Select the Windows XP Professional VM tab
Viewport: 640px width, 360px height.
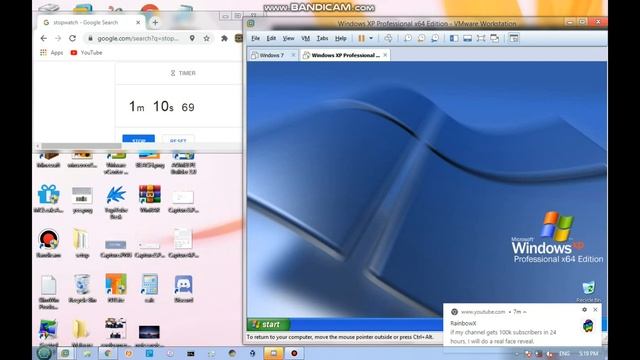coord(345,55)
